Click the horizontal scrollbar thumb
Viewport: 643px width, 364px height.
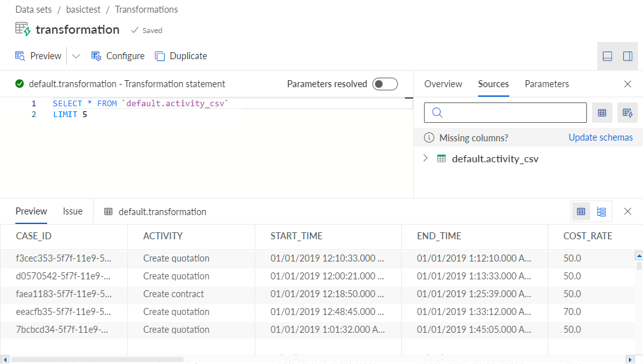tap(97, 360)
